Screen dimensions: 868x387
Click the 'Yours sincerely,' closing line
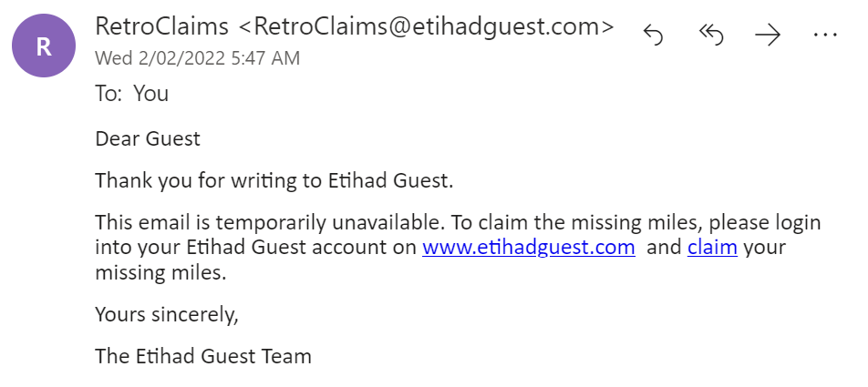tap(166, 314)
